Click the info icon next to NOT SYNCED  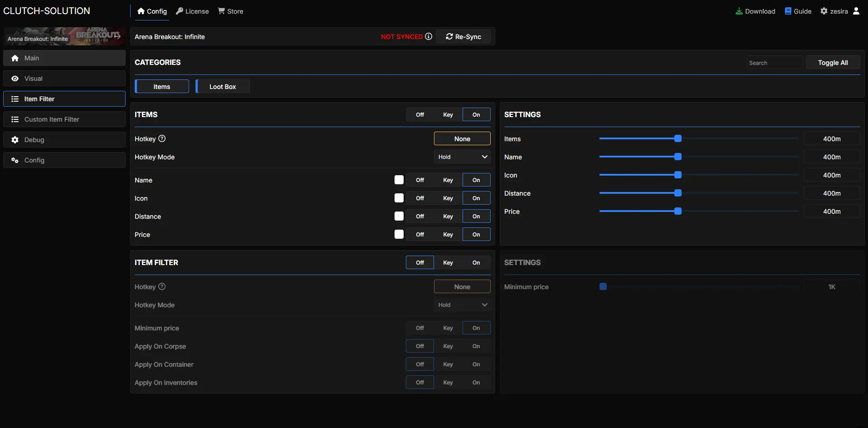(428, 36)
